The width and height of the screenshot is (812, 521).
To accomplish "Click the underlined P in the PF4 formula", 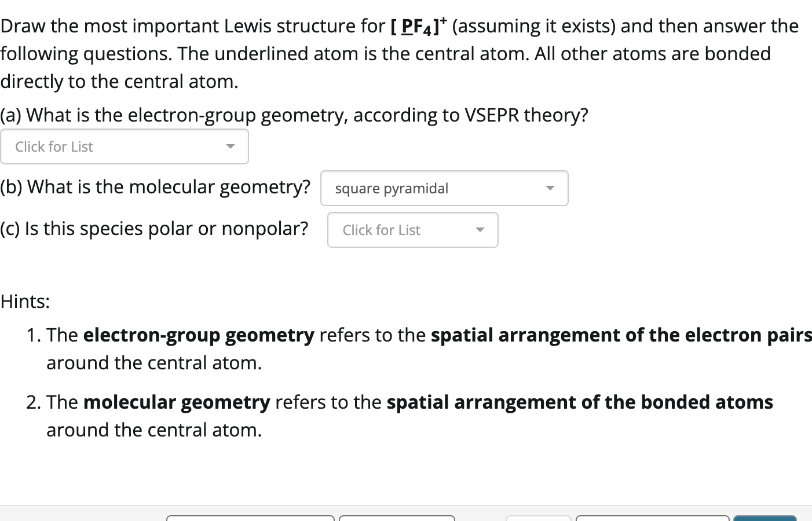I will coord(405,25).
